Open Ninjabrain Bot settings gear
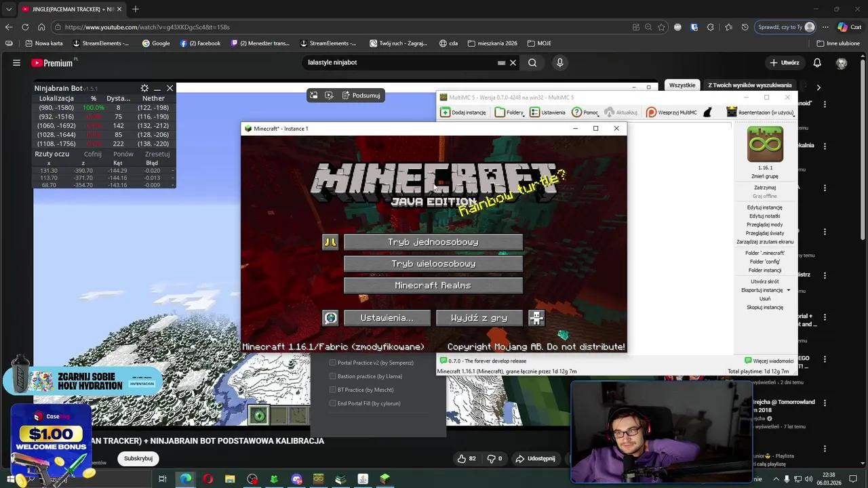 [x=144, y=88]
